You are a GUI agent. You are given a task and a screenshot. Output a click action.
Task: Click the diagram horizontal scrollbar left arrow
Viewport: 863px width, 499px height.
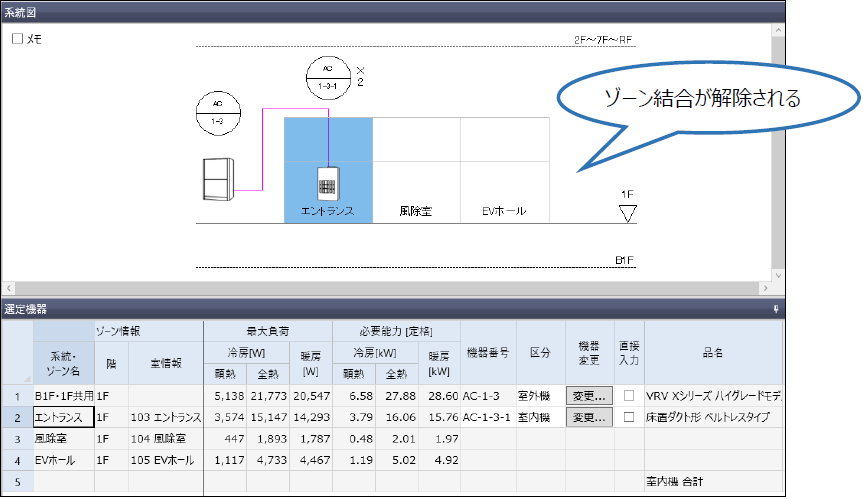[8, 288]
